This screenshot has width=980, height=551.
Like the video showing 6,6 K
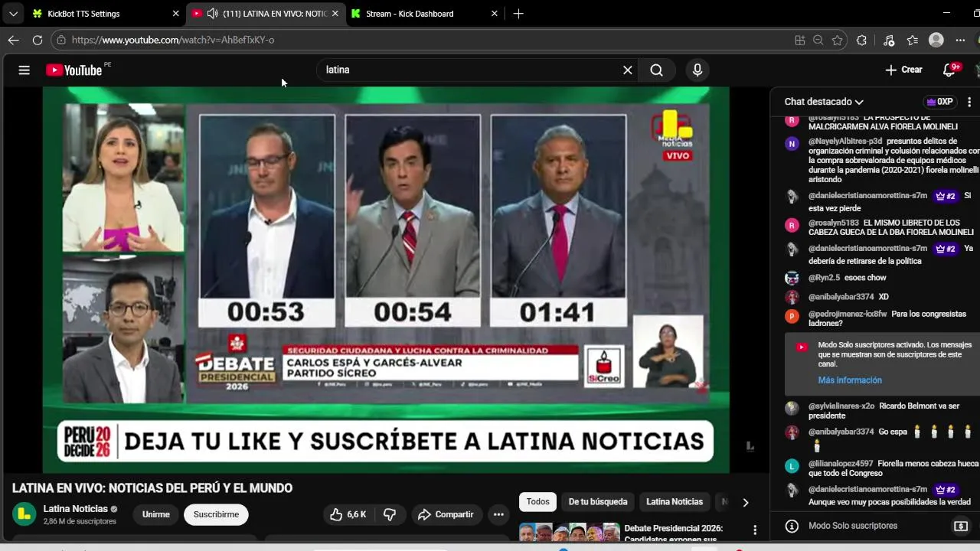point(348,514)
